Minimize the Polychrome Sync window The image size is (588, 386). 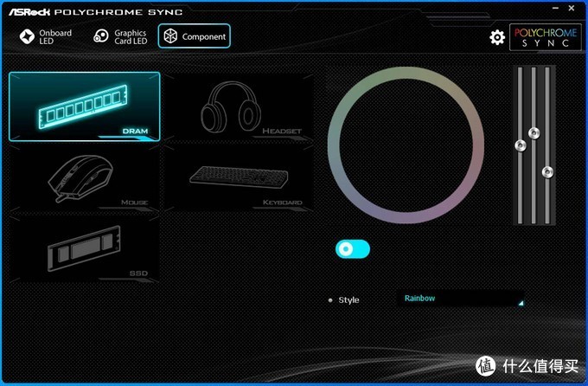[556, 8]
